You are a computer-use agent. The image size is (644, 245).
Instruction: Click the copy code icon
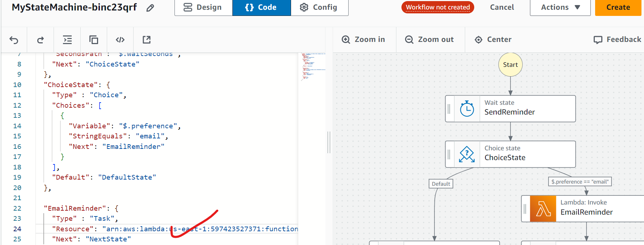click(x=94, y=40)
